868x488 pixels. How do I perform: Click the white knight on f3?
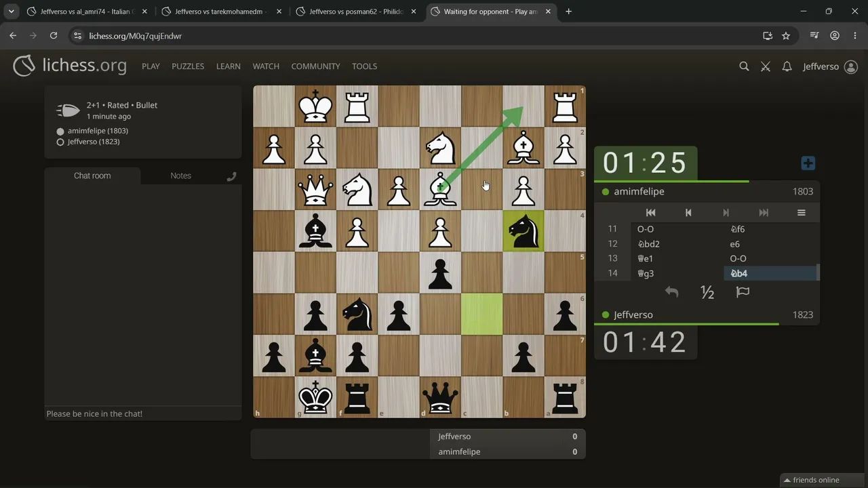click(357, 189)
